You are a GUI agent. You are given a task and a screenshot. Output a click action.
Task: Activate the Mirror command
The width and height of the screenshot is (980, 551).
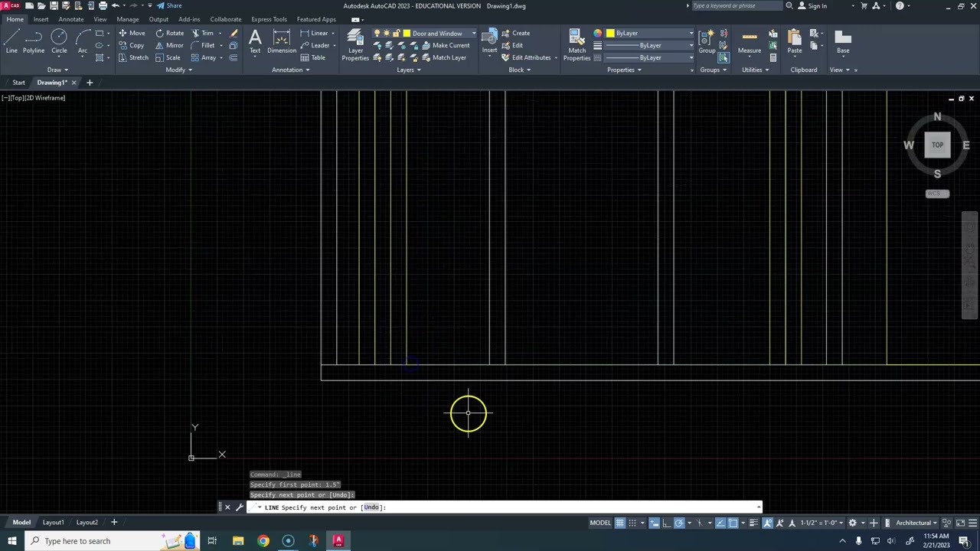[169, 45]
